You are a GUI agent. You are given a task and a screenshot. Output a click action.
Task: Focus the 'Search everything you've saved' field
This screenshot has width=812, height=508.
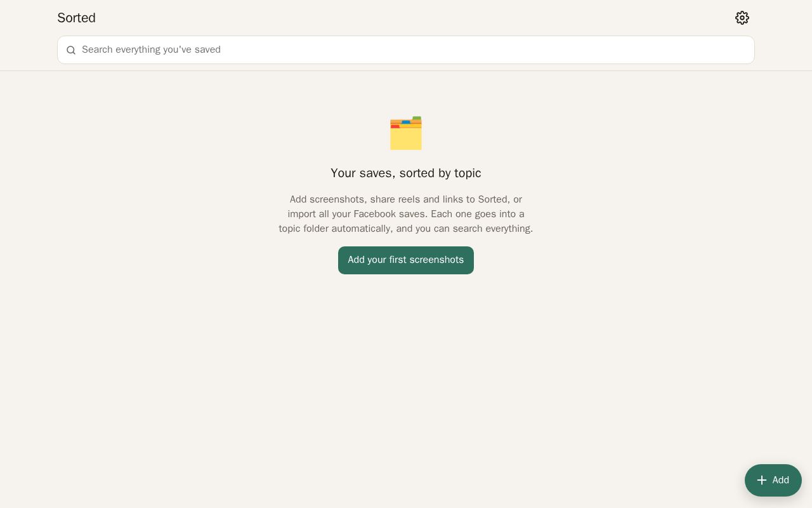coord(406,50)
